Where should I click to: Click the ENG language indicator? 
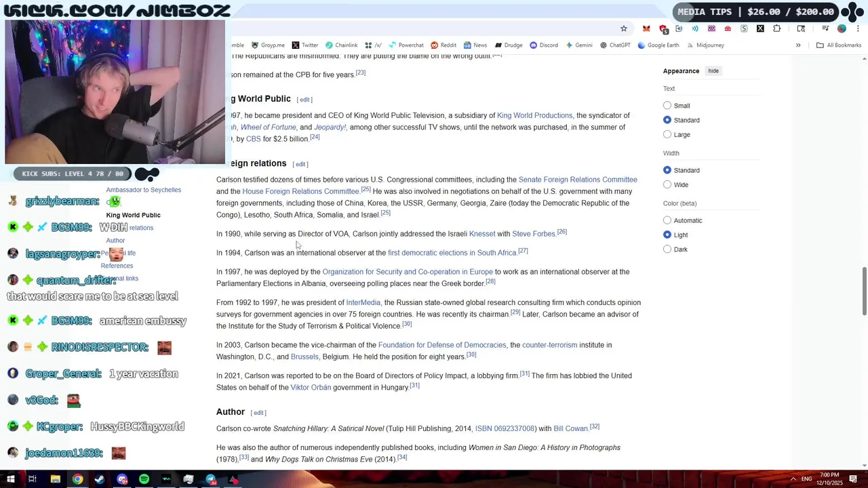(x=807, y=479)
